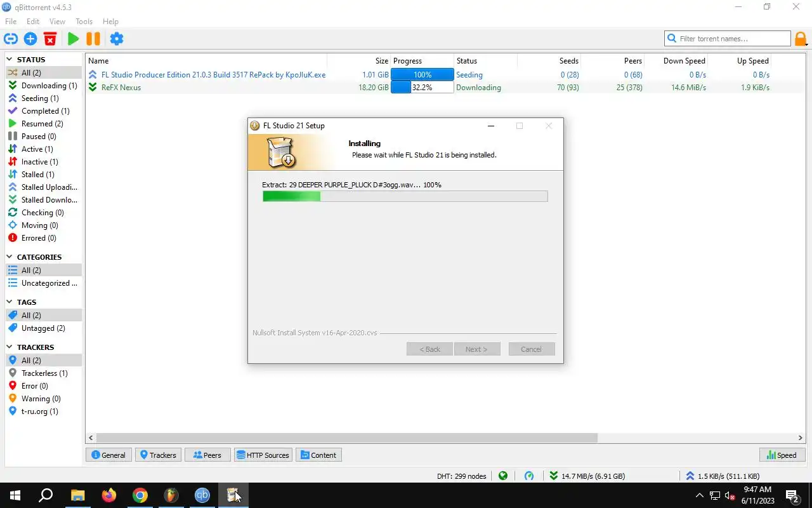Toggle the TAGS section checkbox
This screenshot has height=508, width=812.
pyautogui.click(x=10, y=302)
